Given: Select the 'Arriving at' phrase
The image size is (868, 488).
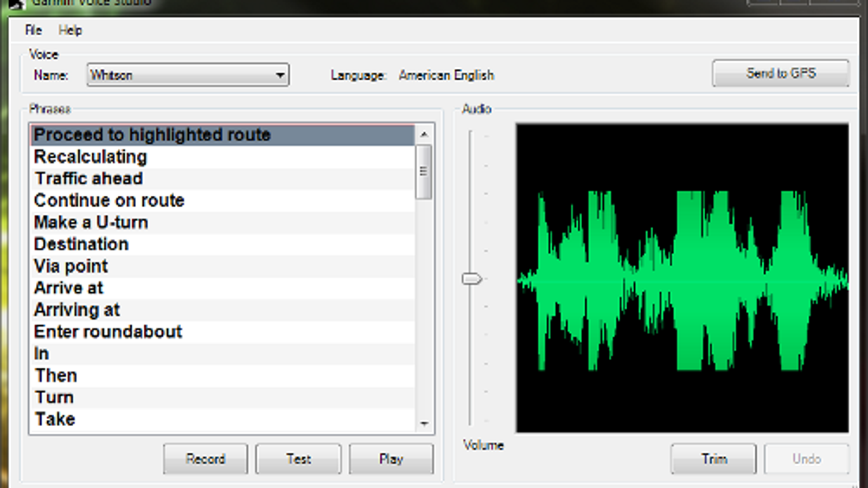Looking at the screenshot, I should (222, 310).
